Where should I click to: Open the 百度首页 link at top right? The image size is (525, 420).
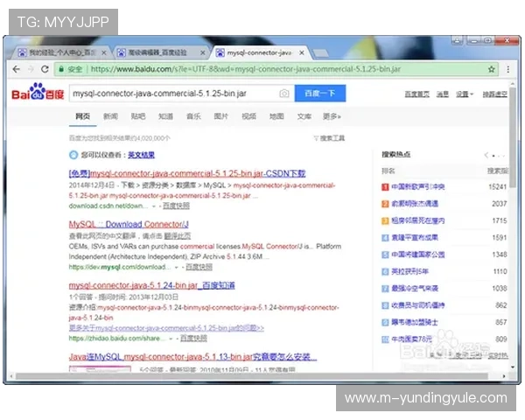pos(416,94)
